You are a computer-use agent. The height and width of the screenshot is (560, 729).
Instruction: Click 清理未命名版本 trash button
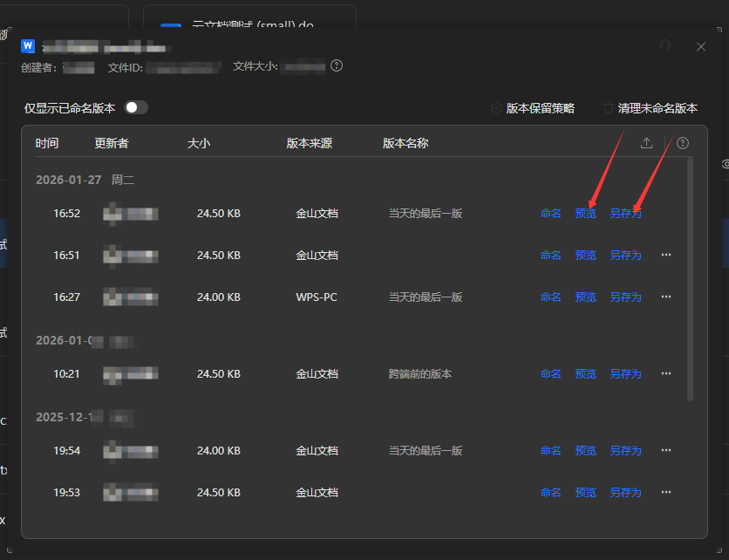pyautogui.click(x=650, y=108)
